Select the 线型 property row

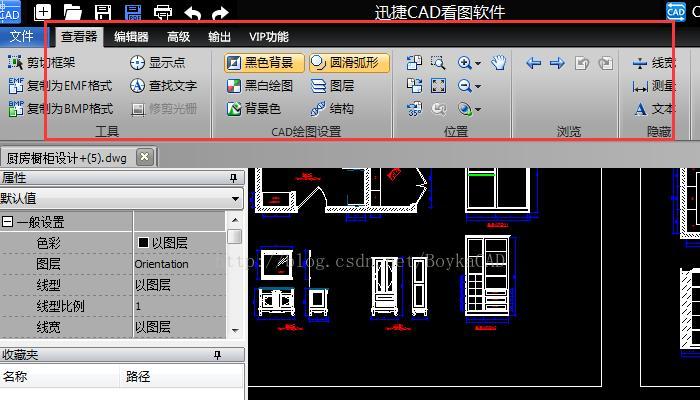point(112,285)
